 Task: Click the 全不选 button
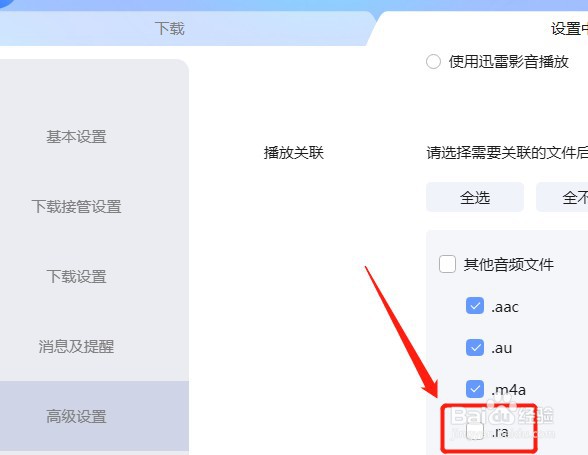[562, 197]
